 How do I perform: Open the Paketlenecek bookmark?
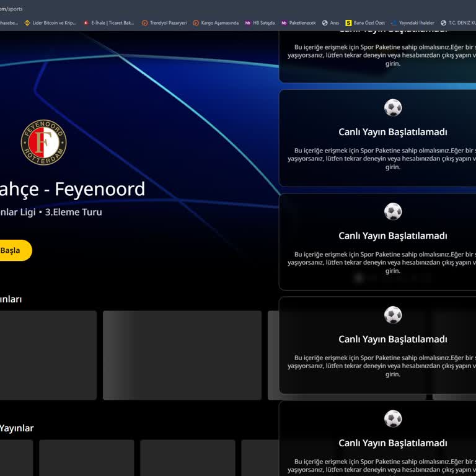click(x=298, y=23)
